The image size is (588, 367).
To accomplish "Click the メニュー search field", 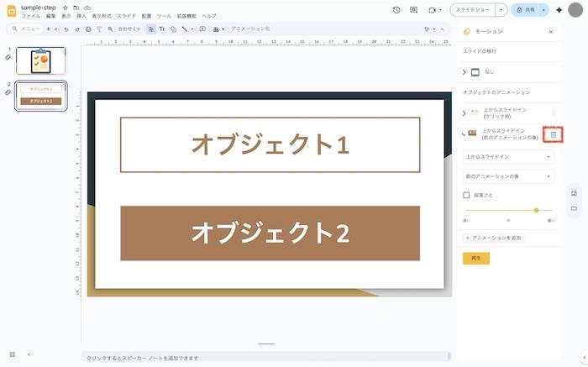I will (24, 29).
